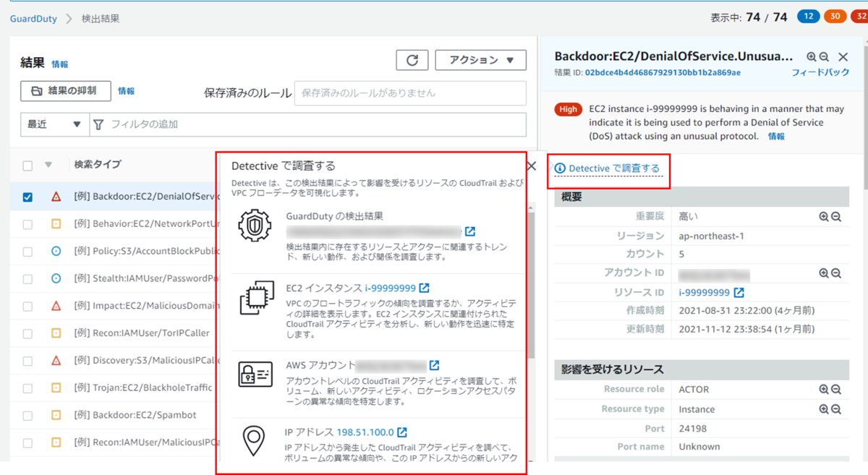Click red triangle icon for Impact:EC2/MaliciousDomain row
Image resolution: width=868 pixels, height=475 pixels.
[56, 306]
